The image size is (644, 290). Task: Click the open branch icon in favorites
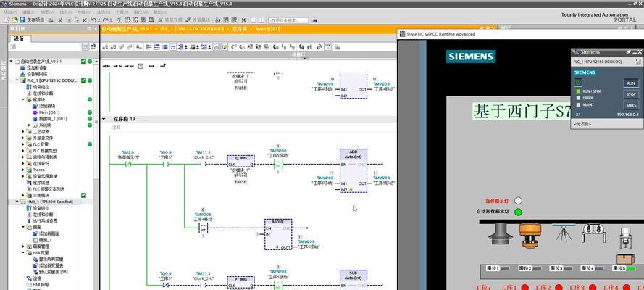click(151, 66)
